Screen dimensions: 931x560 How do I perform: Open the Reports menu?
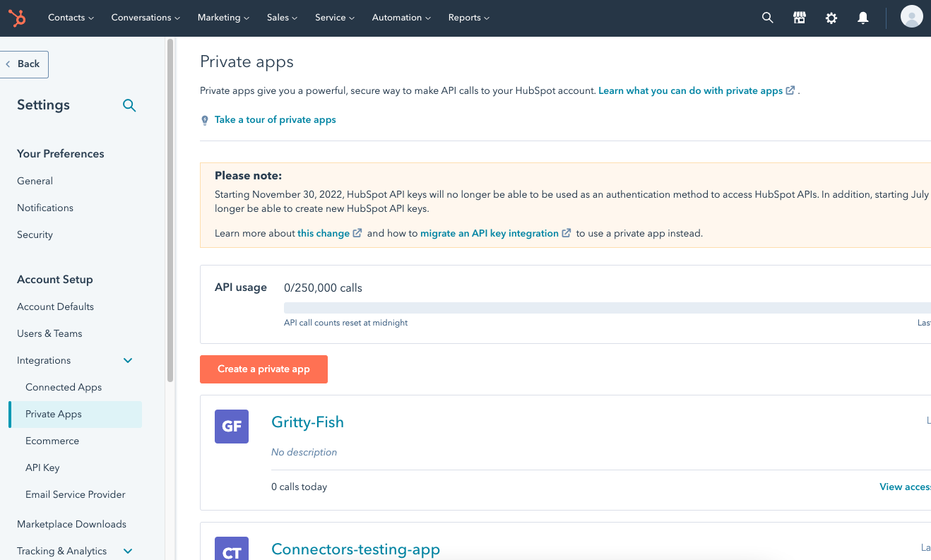coord(469,18)
